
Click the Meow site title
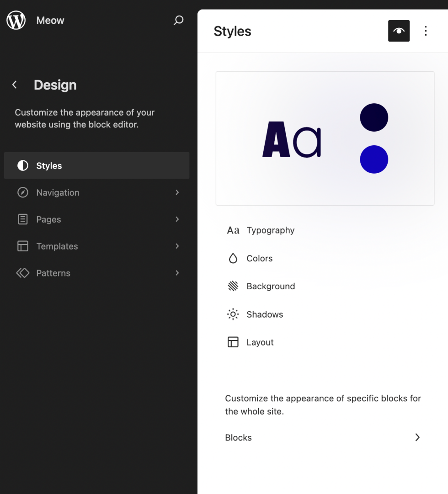50,20
